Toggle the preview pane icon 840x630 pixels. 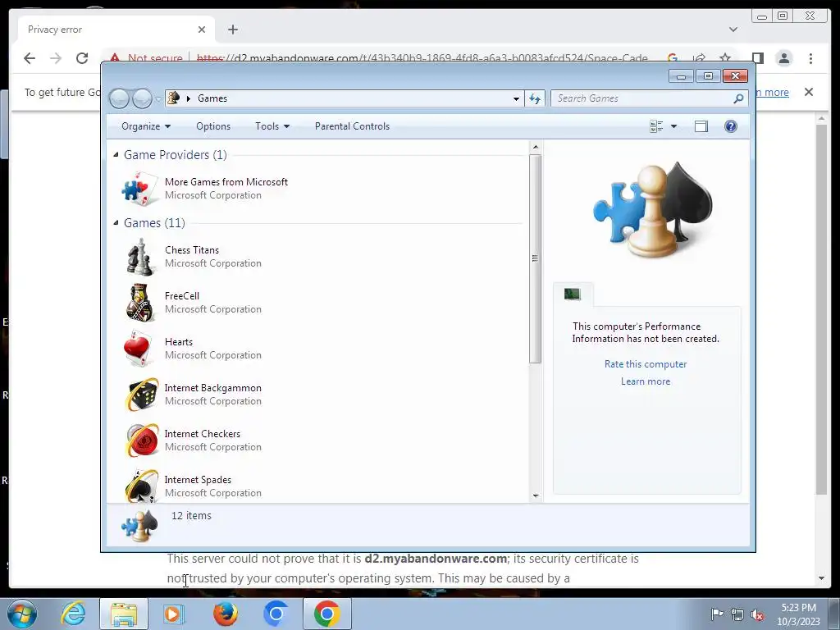coord(701,126)
